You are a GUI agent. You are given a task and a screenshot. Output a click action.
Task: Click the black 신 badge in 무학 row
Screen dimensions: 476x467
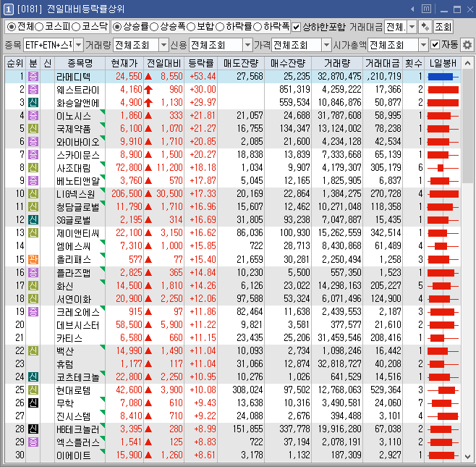pyautogui.click(x=33, y=403)
